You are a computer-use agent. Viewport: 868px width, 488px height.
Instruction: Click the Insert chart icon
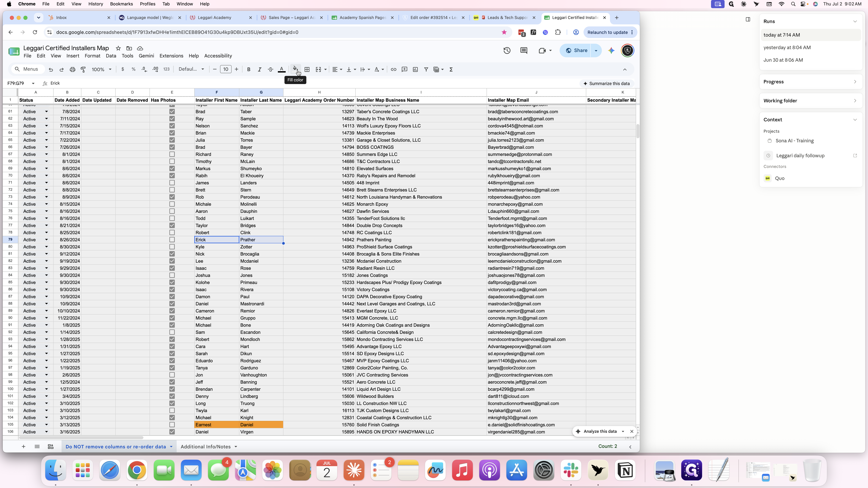tap(415, 69)
